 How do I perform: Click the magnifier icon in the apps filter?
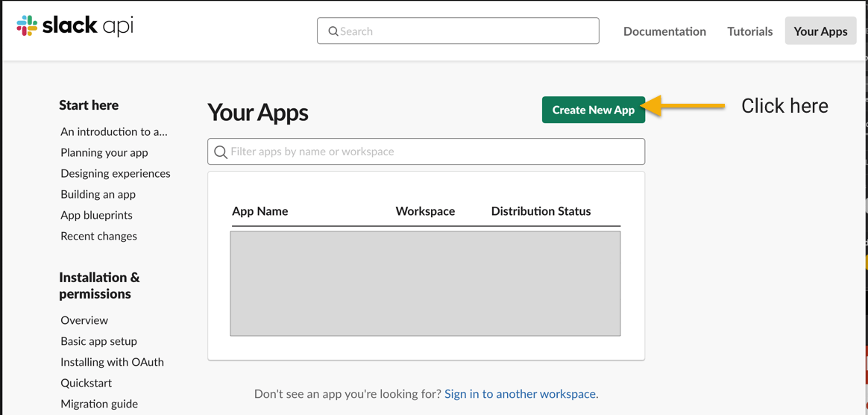[220, 152]
